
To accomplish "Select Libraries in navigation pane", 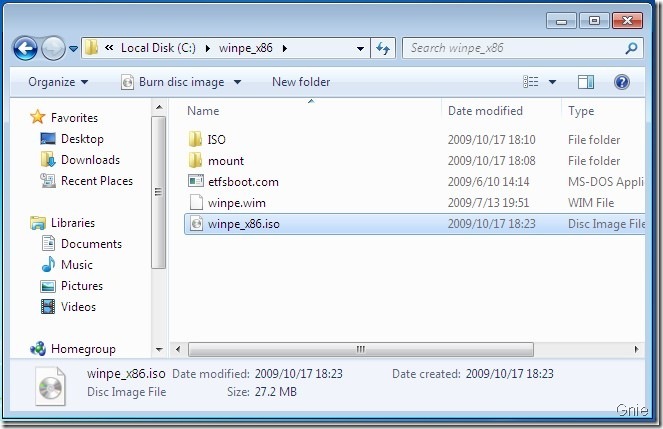I will (x=73, y=223).
